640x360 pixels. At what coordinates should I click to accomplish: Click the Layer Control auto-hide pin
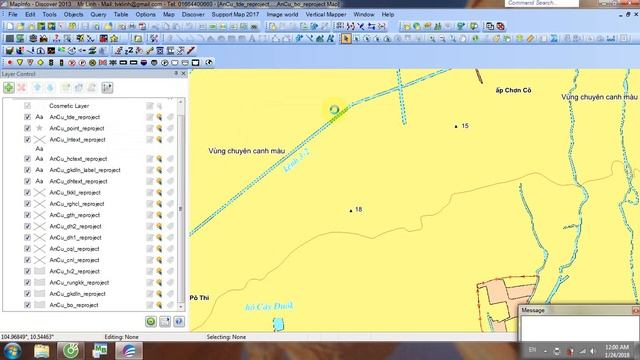tap(176, 73)
